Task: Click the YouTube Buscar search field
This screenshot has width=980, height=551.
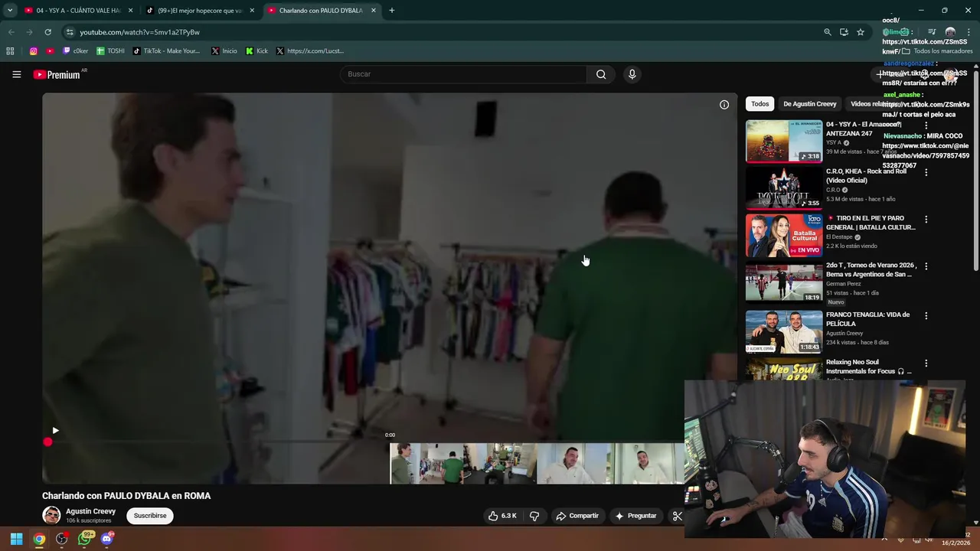Action: pyautogui.click(x=464, y=74)
